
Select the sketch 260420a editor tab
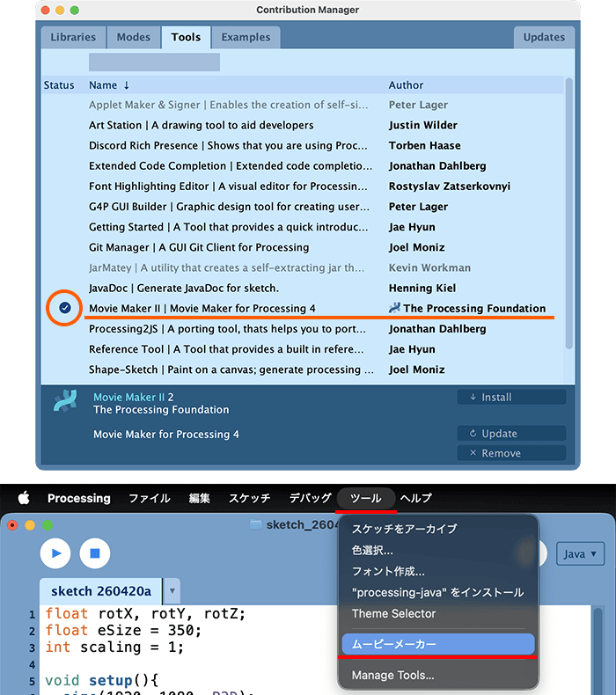pyautogui.click(x=100, y=591)
